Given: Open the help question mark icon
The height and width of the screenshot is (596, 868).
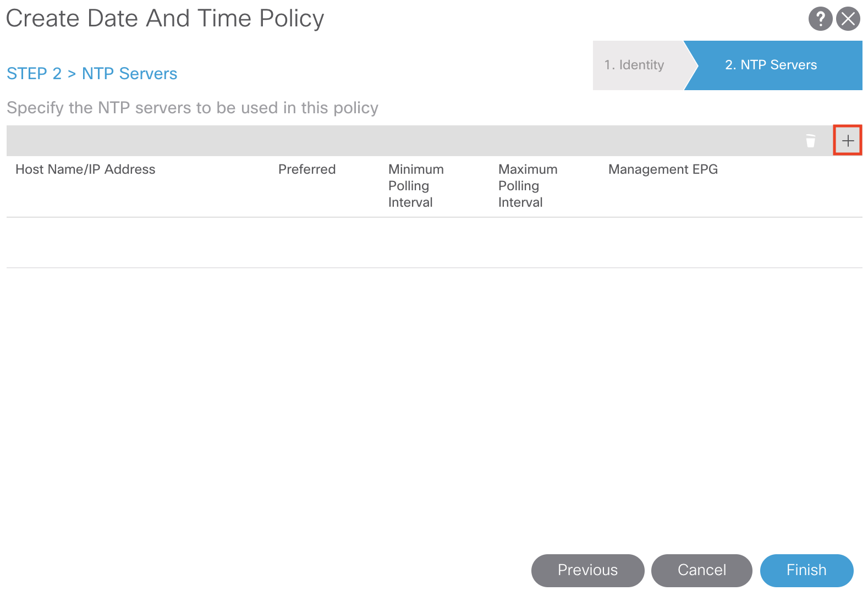Looking at the screenshot, I should (x=820, y=19).
